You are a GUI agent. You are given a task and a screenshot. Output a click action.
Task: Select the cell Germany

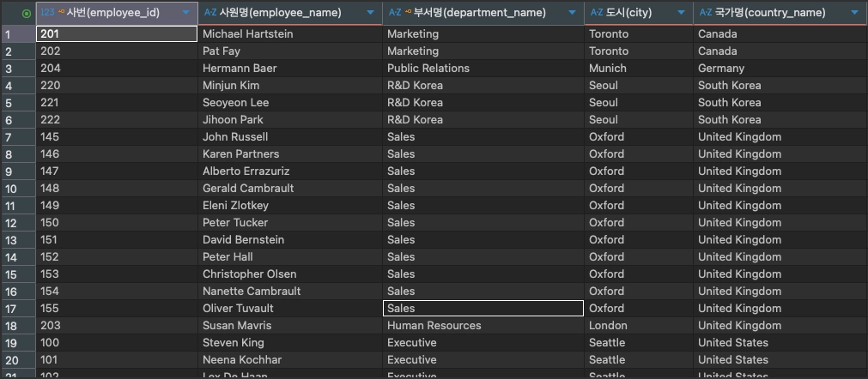780,69
